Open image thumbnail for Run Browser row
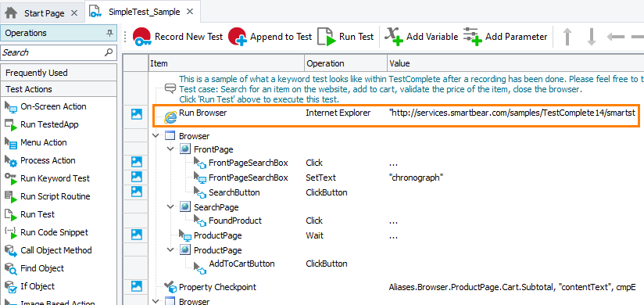This screenshot has height=305, width=644. click(x=136, y=114)
